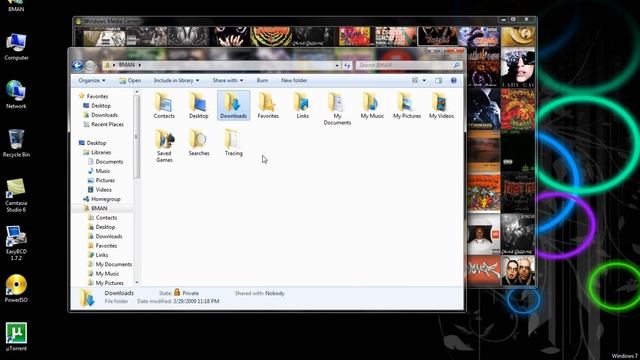
Task: Select Libraries in navigation tree
Action: 97,152
